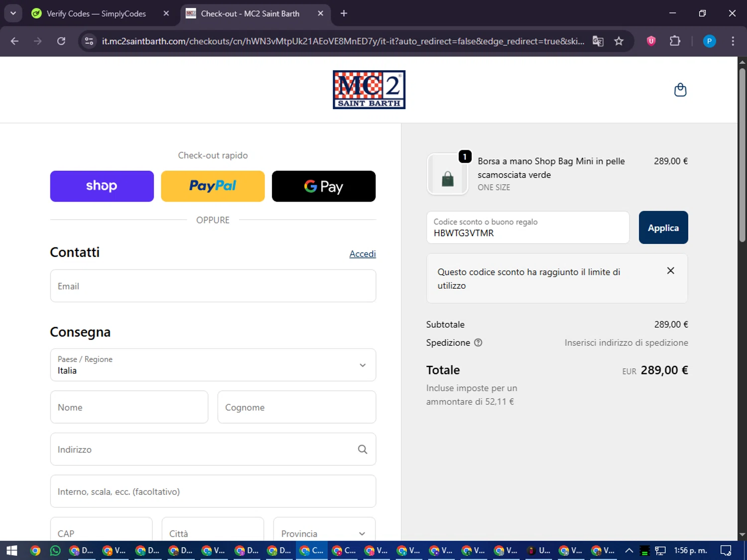
Task: Bookmark this page with the star icon
Action: coord(619,41)
